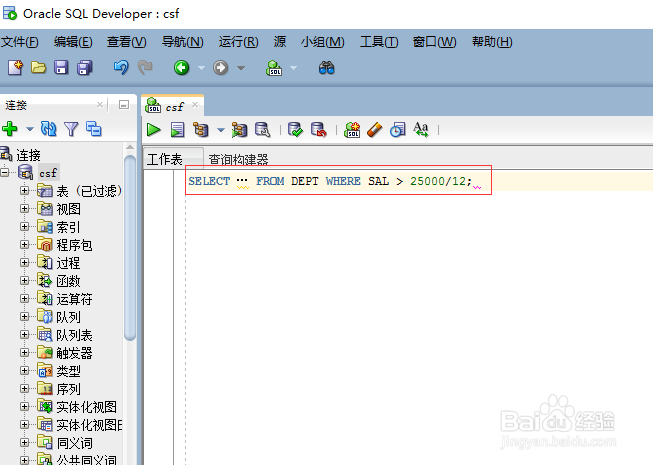The height and width of the screenshot is (465, 653).
Task: Expand the 表 (已过滤) tree node
Action: click(24, 190)
